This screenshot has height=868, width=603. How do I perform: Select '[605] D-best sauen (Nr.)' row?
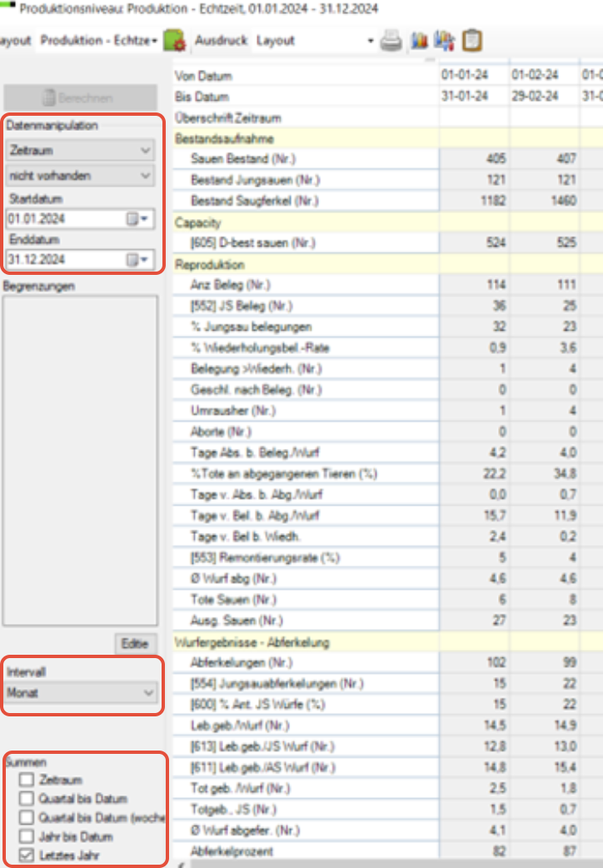306,243
